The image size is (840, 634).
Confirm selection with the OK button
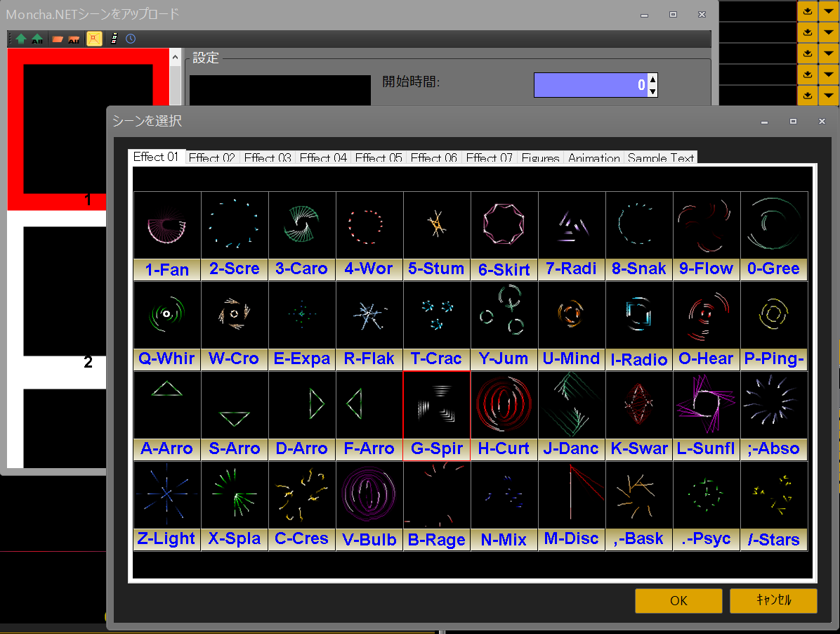pyautogui.click(x=678, y=601)
